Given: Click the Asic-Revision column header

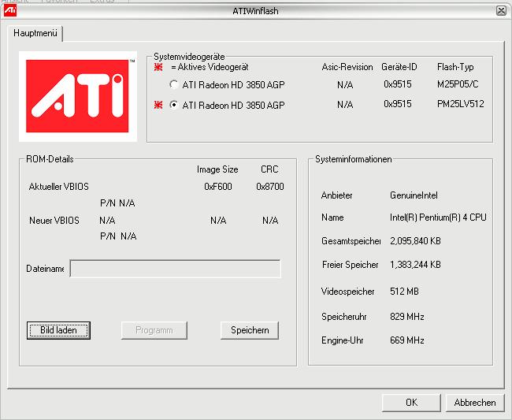Looking at the screenshot, I should pyautogui.click(x=347, y=67).
